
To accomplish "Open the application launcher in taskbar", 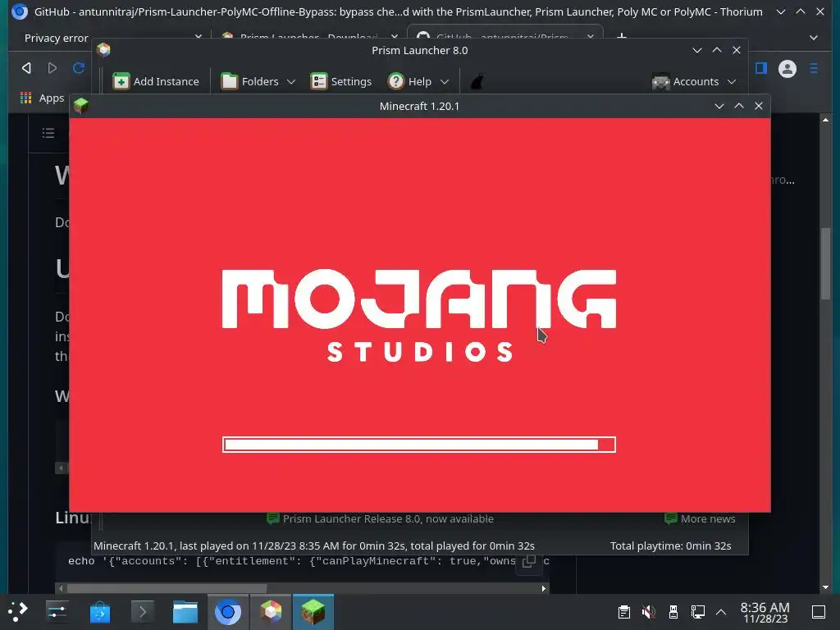I will pos(17,611).
